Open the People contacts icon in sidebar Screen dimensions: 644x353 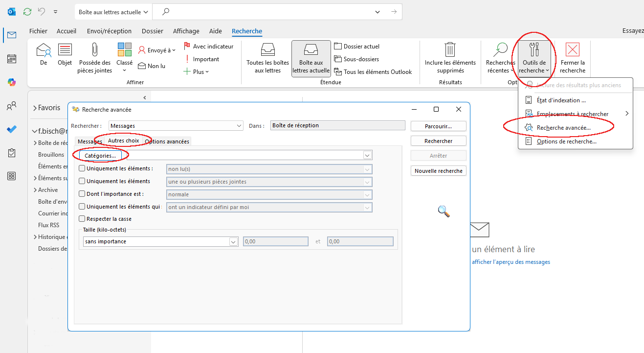12,106
